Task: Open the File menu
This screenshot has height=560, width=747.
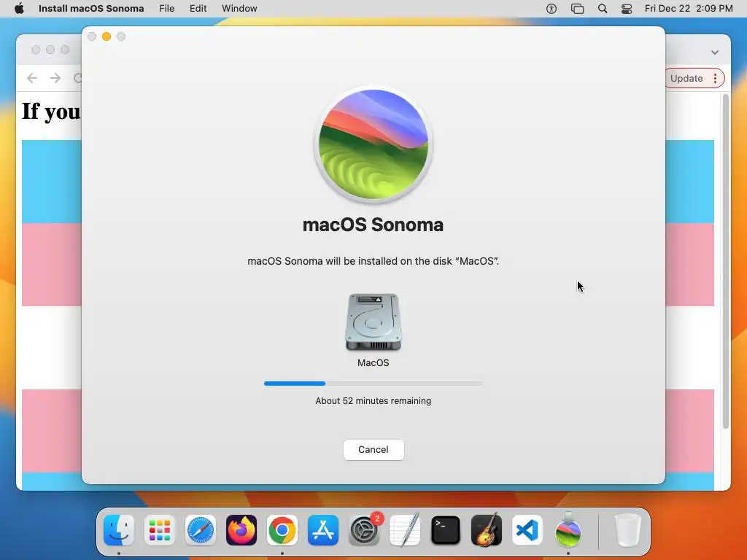Action: tap(167, 9)
